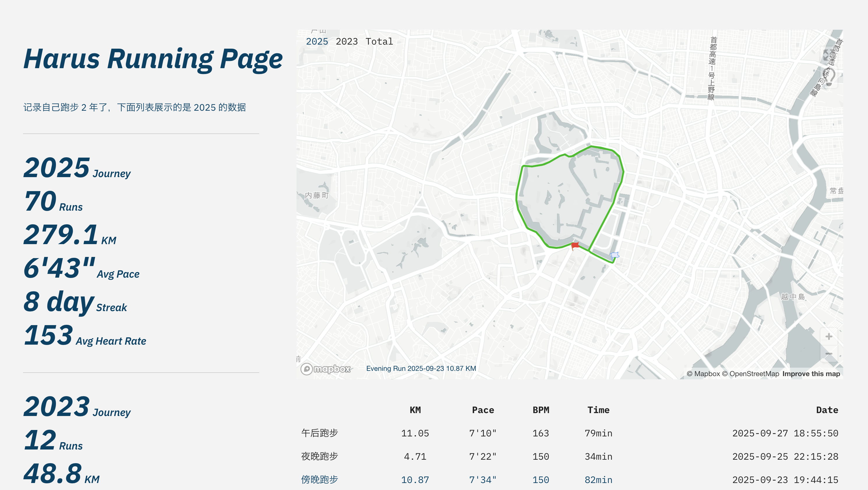
Task: Open the © OpenStreetMap attribution link
Action: tap(750, 374)
